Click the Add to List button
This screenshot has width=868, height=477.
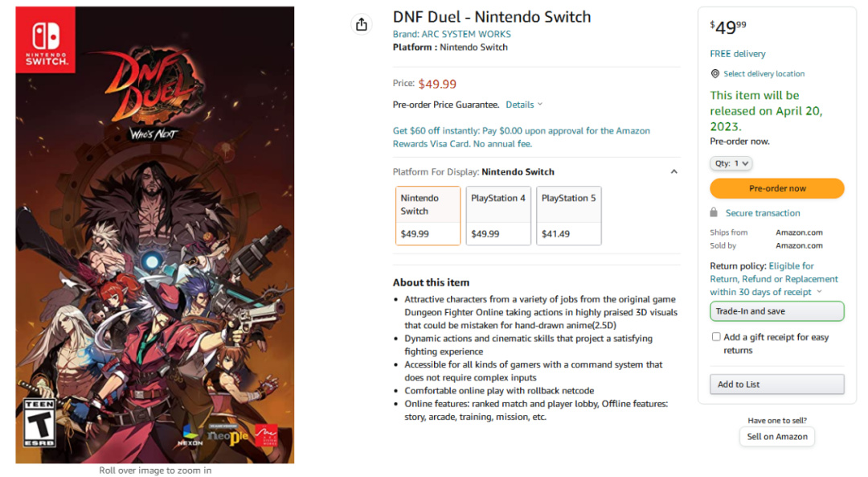point(776,384)
